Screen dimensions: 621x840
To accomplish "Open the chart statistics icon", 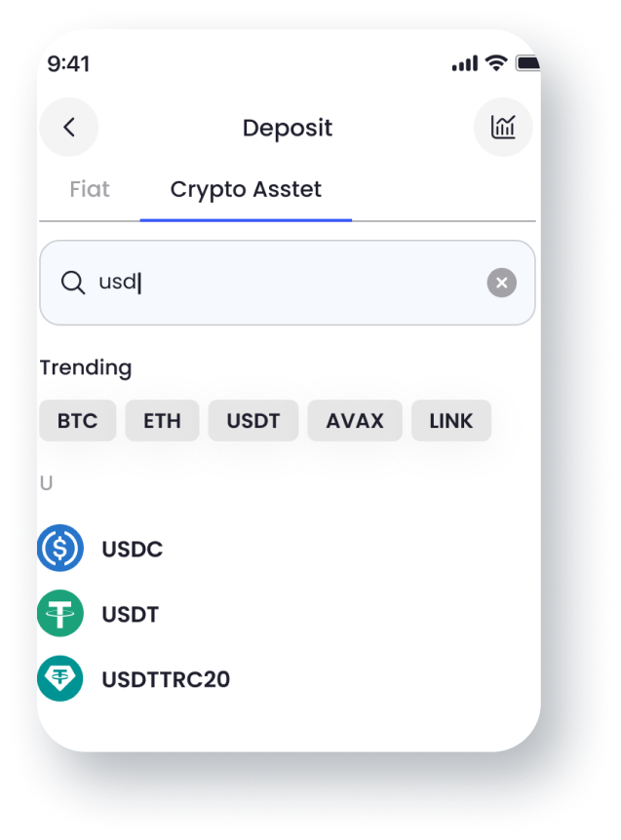I will (x=503, y=128).
